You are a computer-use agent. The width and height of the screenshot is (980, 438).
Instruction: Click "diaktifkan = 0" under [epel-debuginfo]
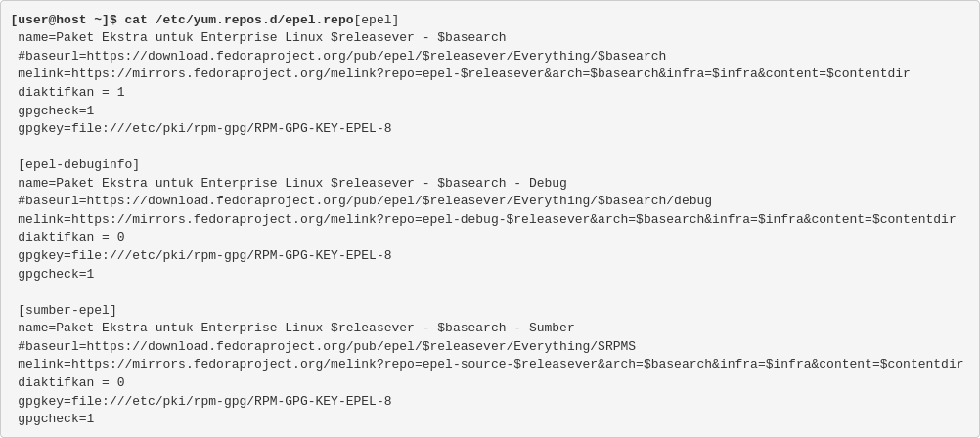(70, 237)
